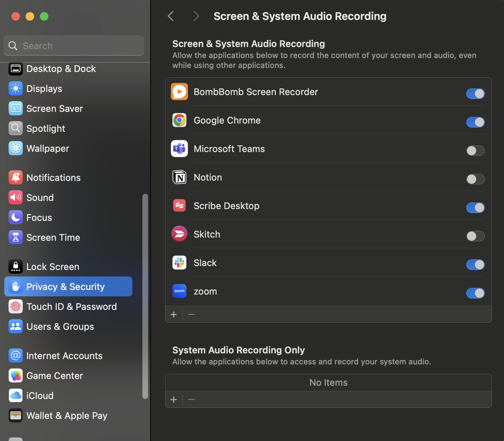The width and height of the screenshot is (504, 441).
Task: Click the Microsoft Teams app icon
Action: [179, 149]
